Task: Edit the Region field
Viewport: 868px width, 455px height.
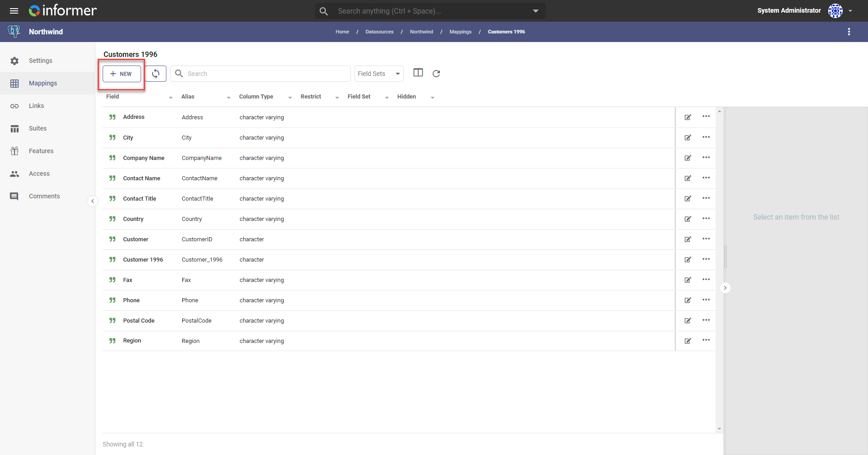Action: pyautogui.click(x=688, y=341)
